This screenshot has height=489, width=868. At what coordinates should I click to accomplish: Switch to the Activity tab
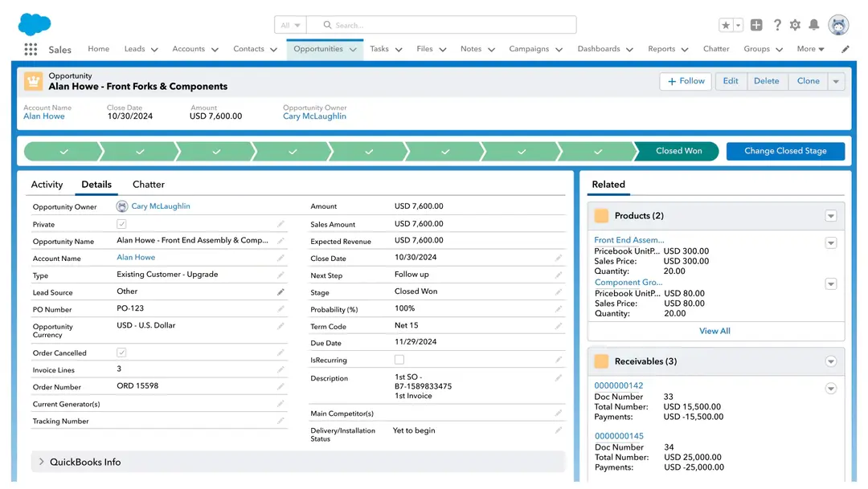[47, 185]
